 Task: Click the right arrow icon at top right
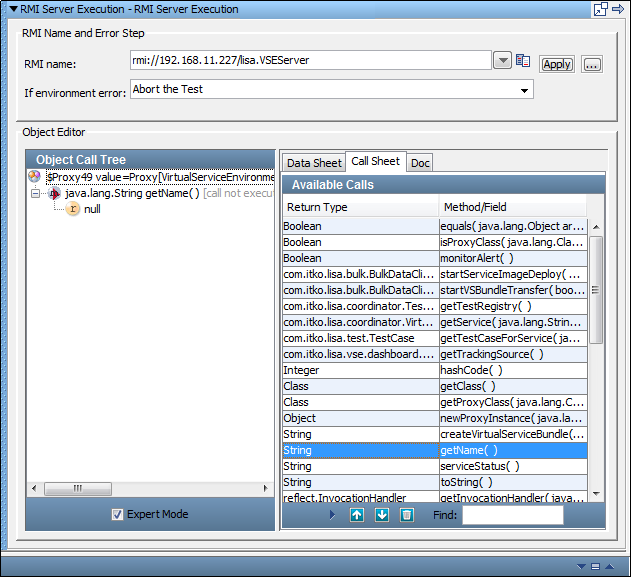(x=618, y=9)
